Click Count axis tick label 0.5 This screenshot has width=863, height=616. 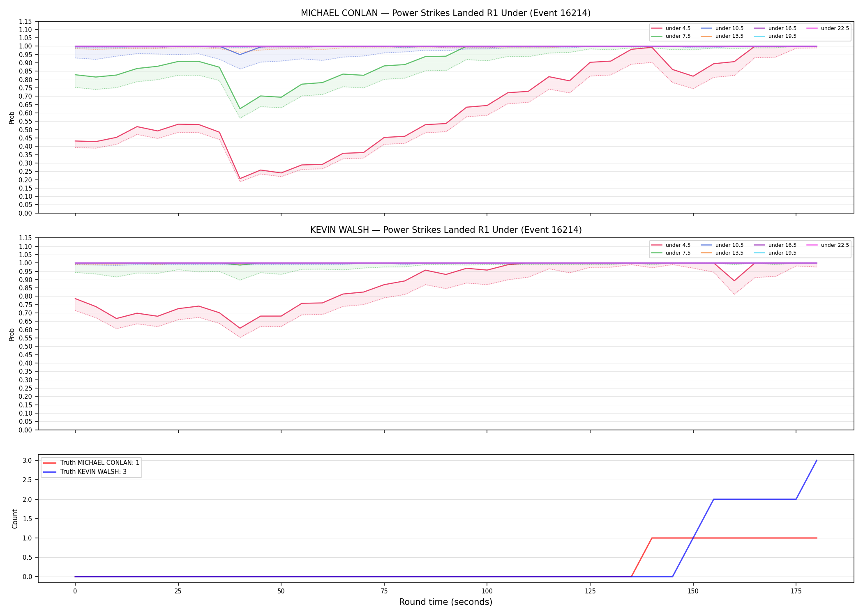tap(27, 558)
